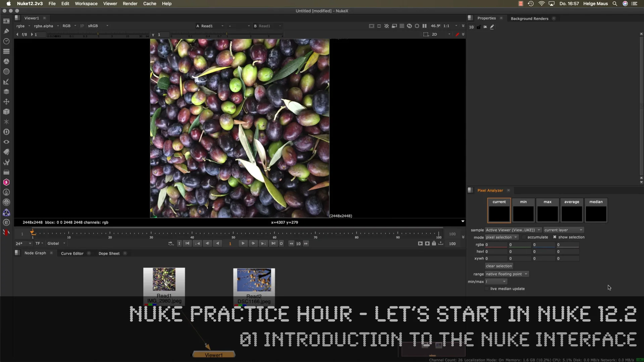
Task: Open the 3D nodes menu in the toolbar
Action: pos(6,112)
